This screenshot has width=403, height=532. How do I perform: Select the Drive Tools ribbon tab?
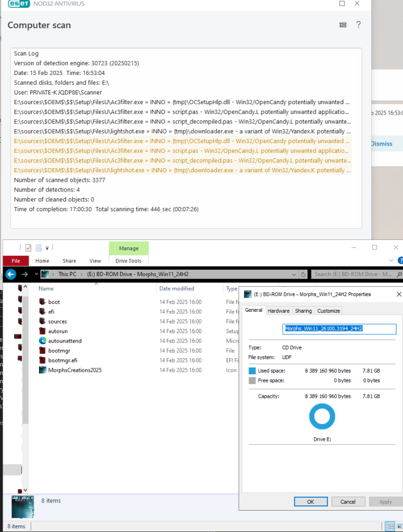coord(128,261)
